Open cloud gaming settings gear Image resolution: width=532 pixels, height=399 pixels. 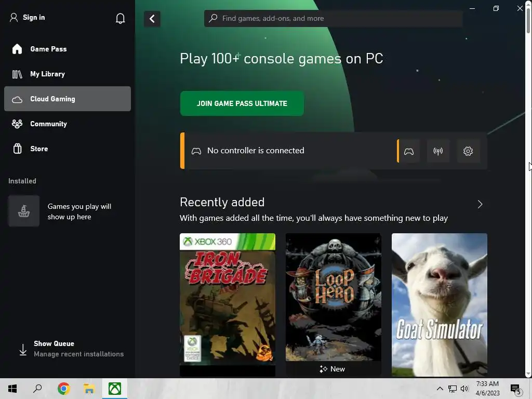(x=468, y=151)
